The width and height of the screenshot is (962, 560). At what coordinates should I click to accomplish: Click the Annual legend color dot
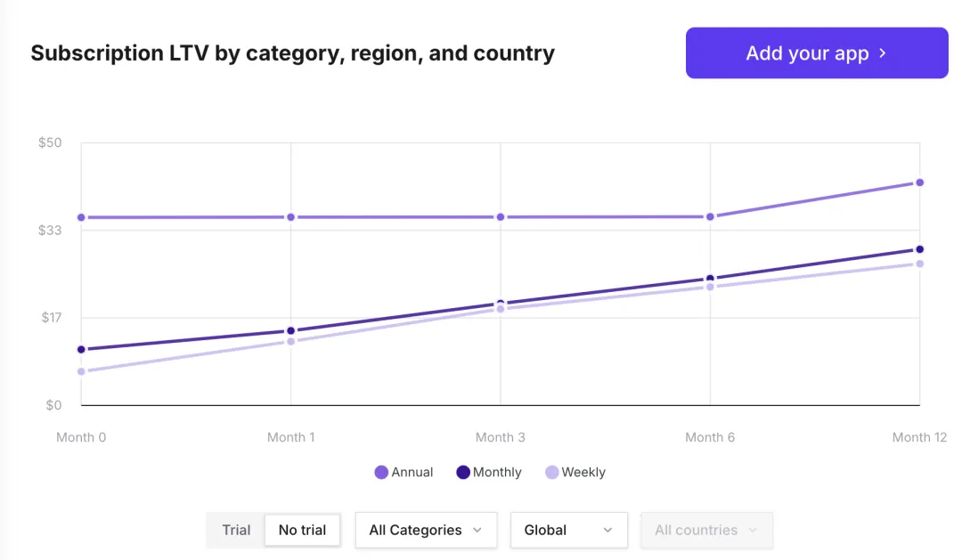click(x=381, y=473)
